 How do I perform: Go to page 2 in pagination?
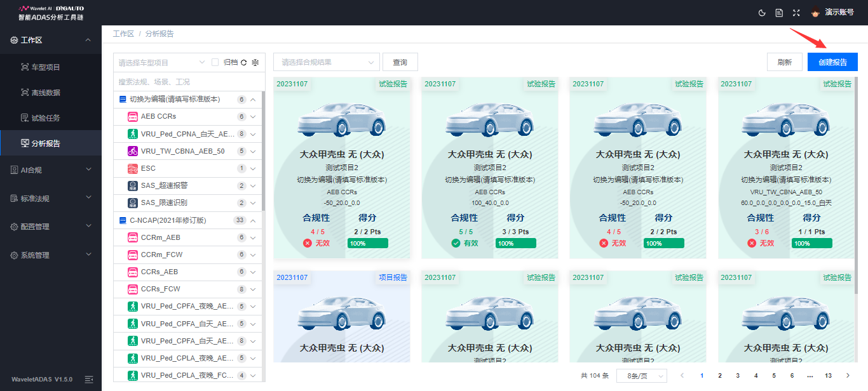point(720,375)
